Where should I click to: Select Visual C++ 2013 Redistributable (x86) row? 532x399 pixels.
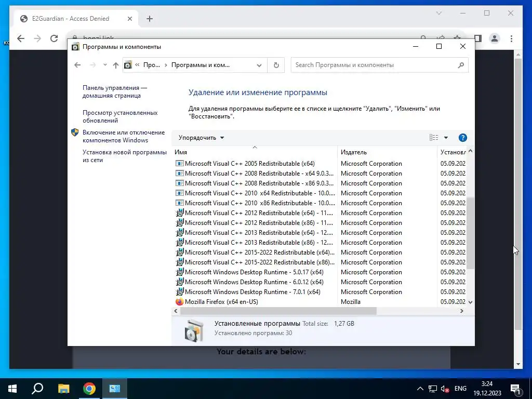(320, 242)
